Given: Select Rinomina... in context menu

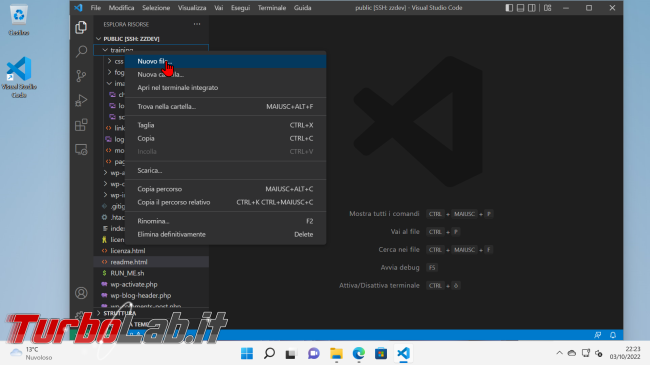Looking at the screenshot, I should click(226, 221).
